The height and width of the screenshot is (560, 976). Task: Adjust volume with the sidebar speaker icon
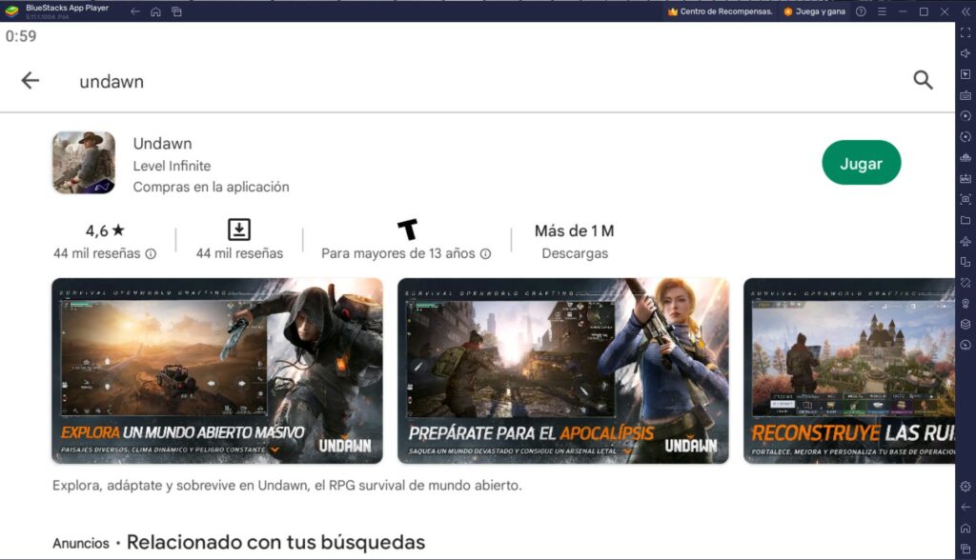964,55
